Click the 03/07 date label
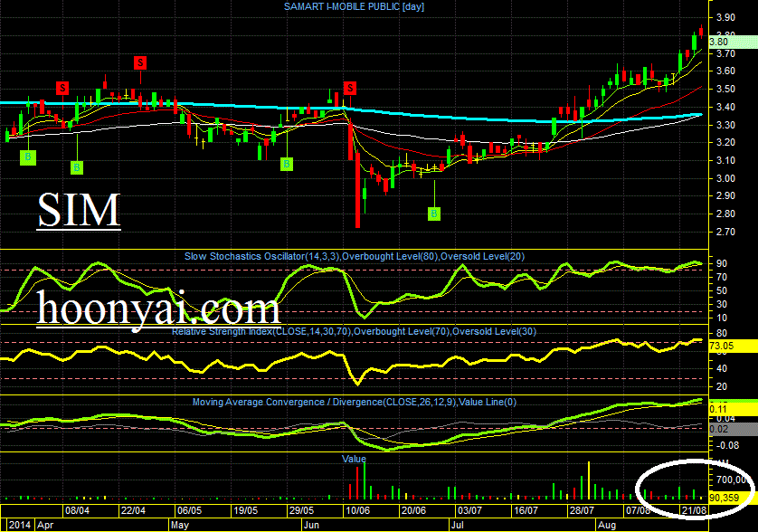 [469, 510]
